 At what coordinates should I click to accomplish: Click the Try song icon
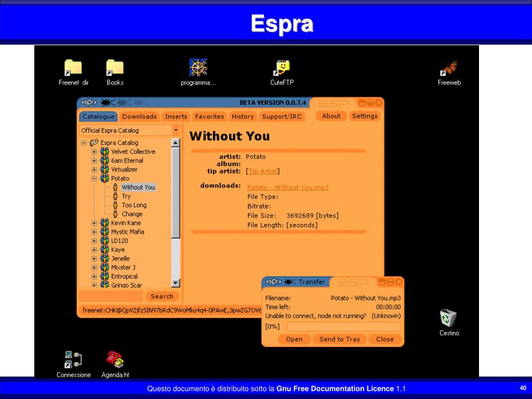coord(115,196)
